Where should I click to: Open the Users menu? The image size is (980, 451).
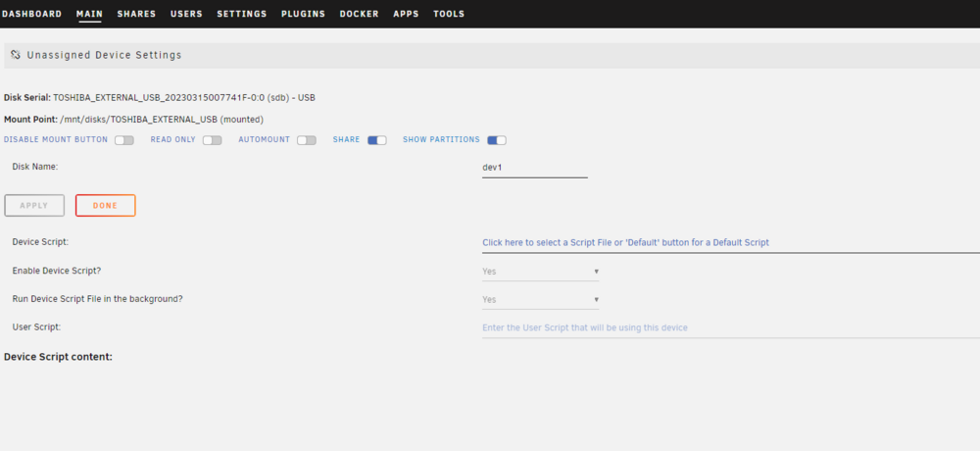tap(186, 14)
